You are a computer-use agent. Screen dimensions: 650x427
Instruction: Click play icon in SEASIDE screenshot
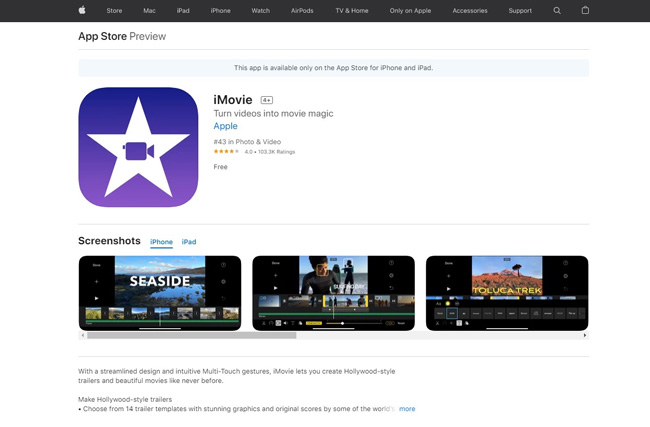tap(96, 298)
